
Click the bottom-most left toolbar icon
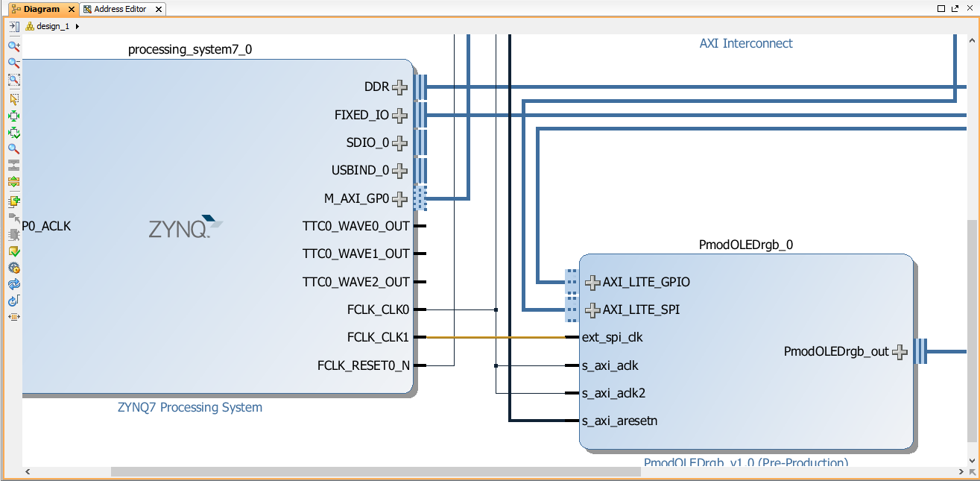pyautogui.click(x=13, y=317)
